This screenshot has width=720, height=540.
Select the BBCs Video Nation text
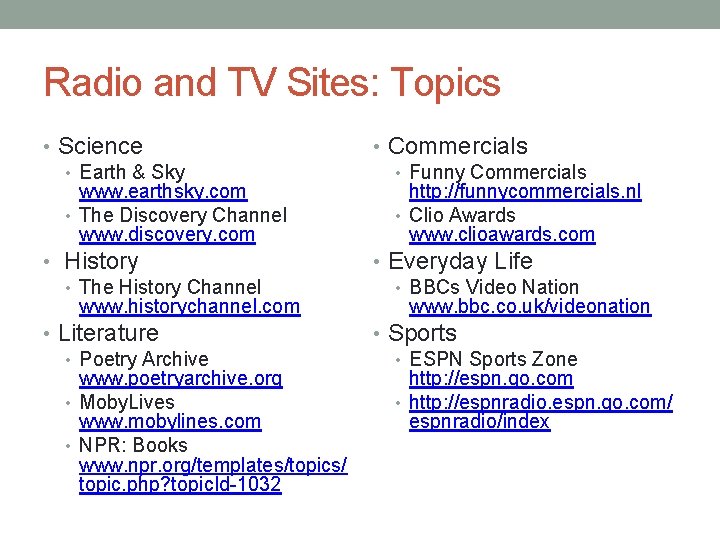[494, 287]
